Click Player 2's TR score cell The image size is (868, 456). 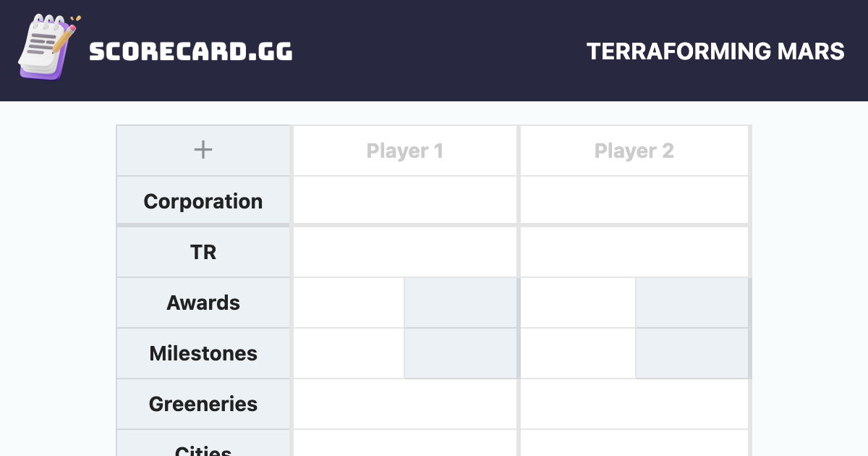pos(634,251)
